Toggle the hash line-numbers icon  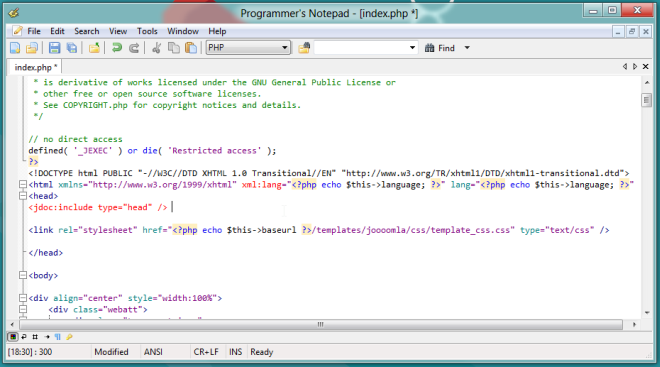tap(35, 337)
